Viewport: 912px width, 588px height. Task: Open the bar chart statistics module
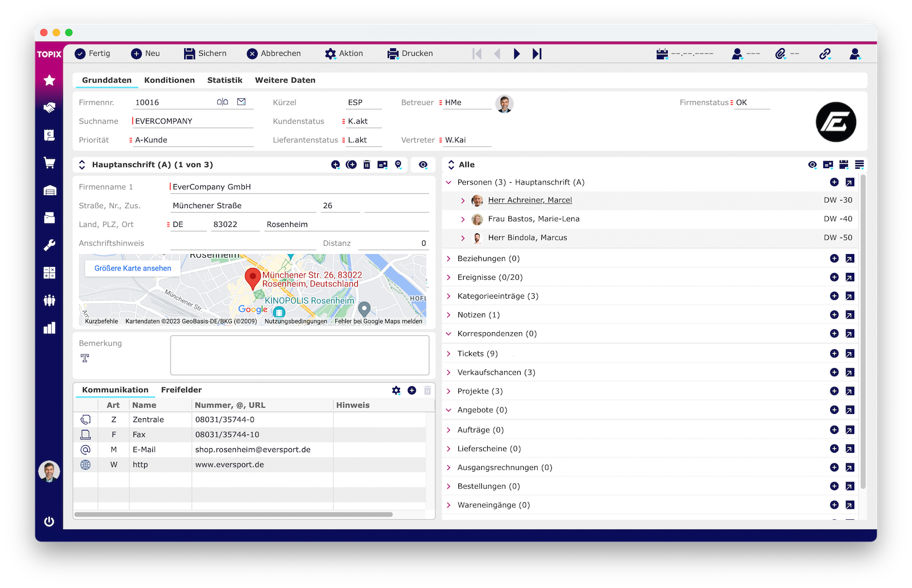tap(49, 328)
